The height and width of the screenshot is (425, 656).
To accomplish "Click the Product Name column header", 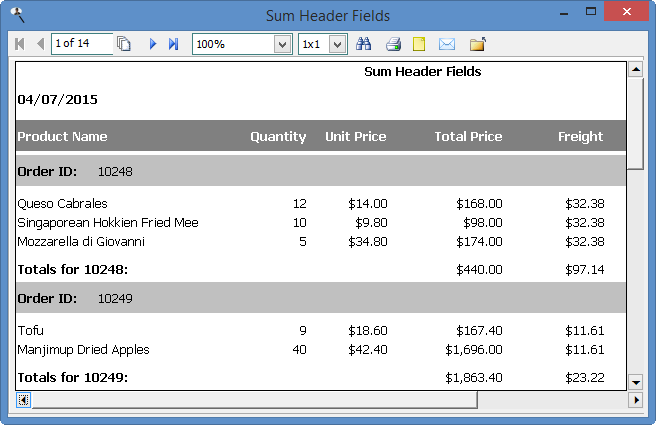I will (x=62, y=137).
